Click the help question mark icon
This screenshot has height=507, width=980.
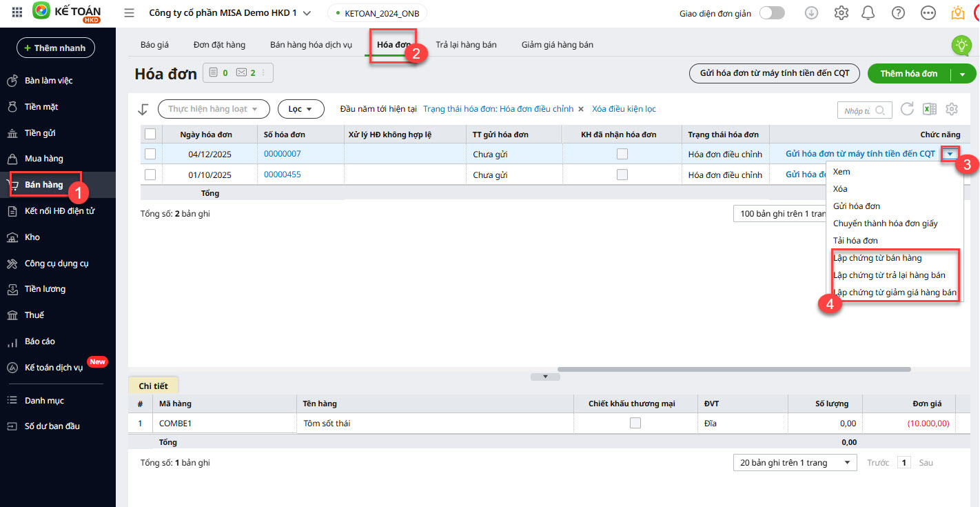[x=898, y=13]
